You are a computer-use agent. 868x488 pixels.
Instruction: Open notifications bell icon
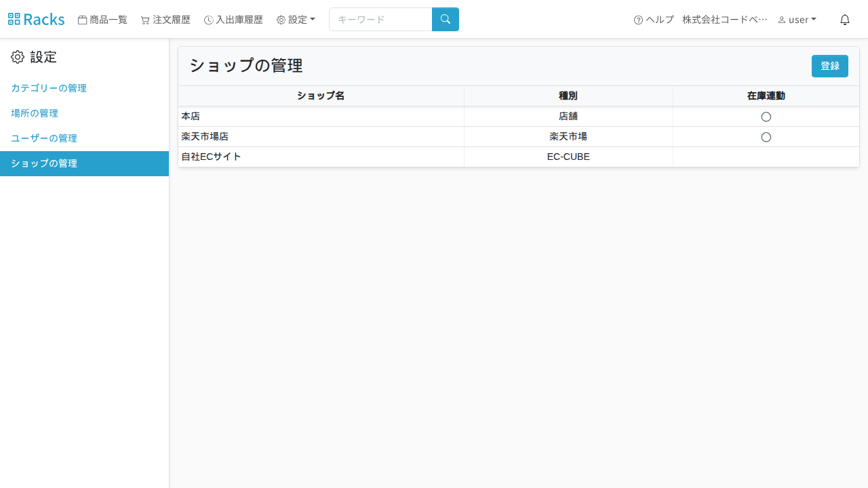click(x=845, y=20)
